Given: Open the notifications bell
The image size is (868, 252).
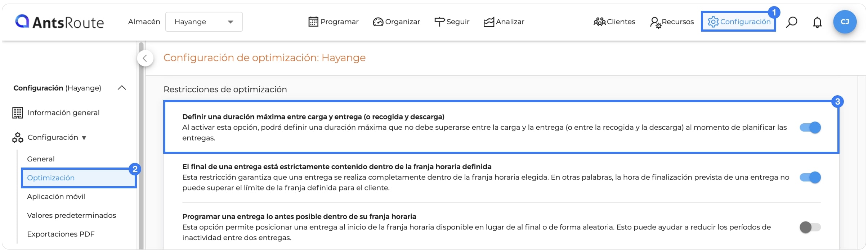Looking at the screenshot, I should tap(817, 22).
